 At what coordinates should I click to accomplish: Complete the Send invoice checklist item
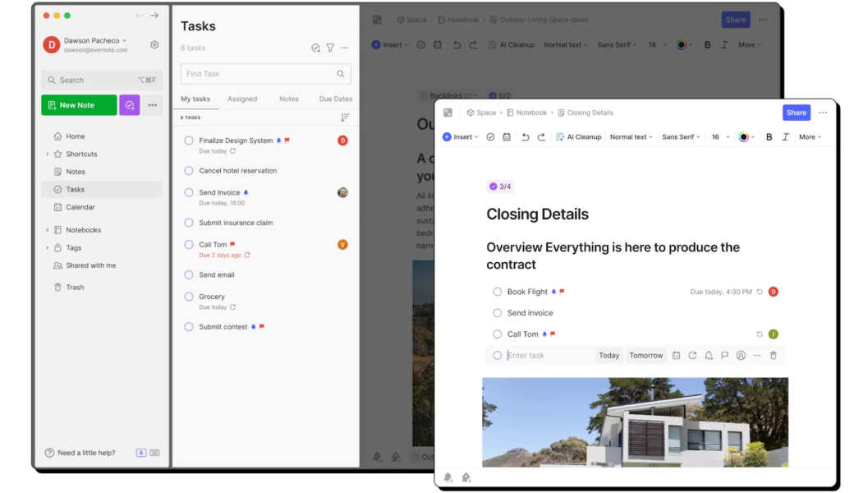497,312
